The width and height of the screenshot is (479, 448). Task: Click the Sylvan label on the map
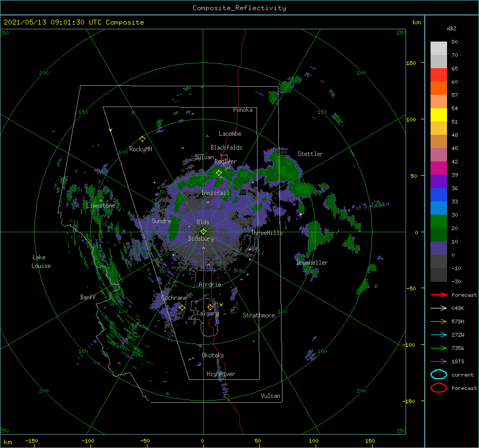click(204, 157)
